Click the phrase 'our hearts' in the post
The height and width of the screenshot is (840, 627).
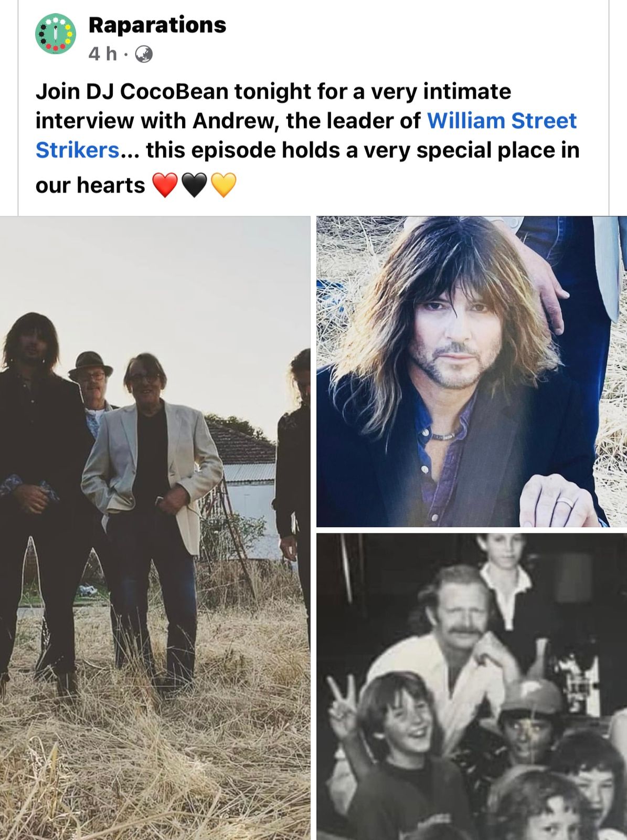[90, 185]
